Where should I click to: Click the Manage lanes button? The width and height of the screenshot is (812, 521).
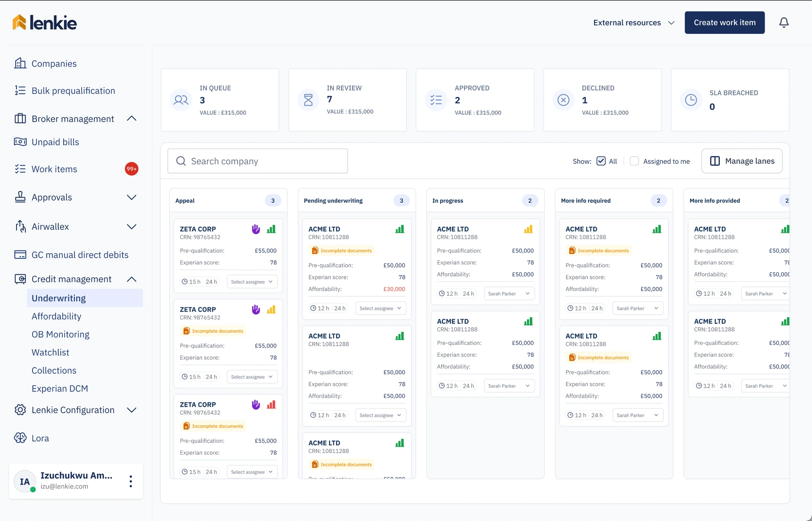tap(742, 161)
